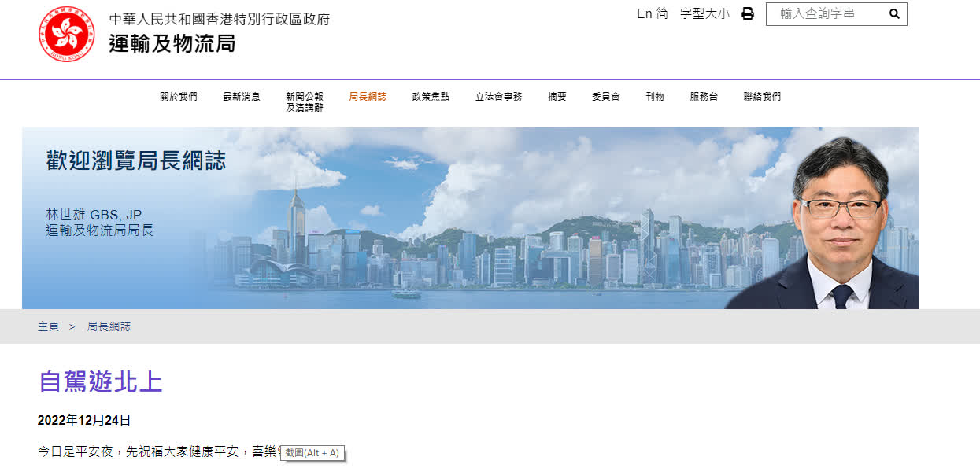Open the 聯絡我們 menu item
This screenshot has height=468, width=980.
point(762,97)
